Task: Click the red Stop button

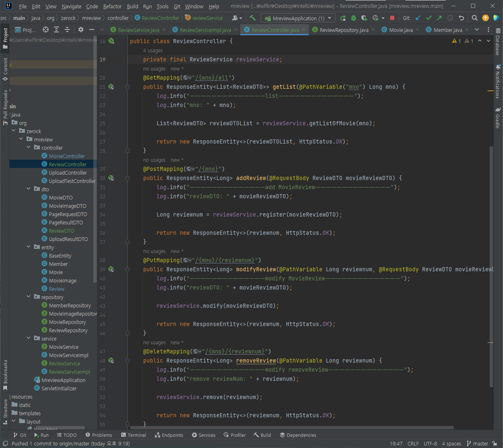Action: (392, 18)
